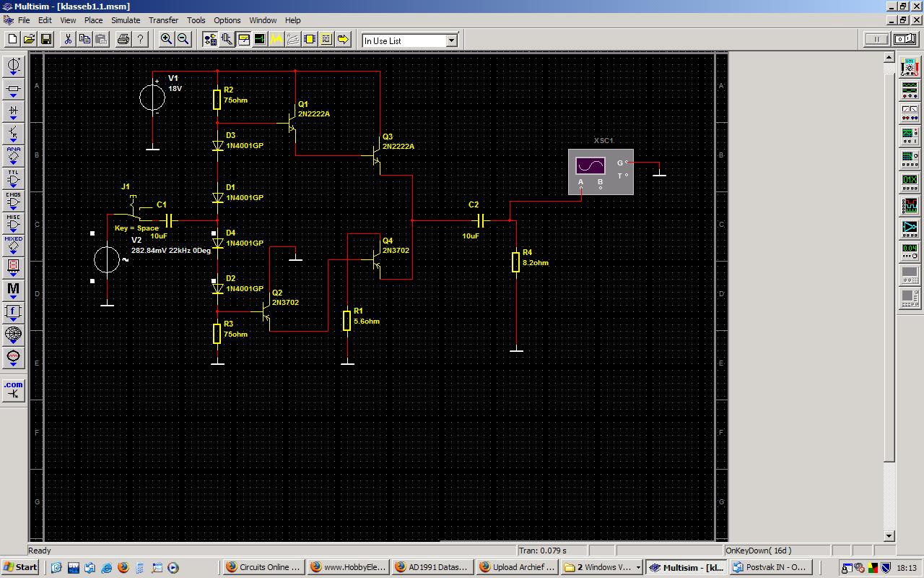Expand the taskbar '2 Windows V...' group arrow
924x578 pixels.
tap(638, 567)
